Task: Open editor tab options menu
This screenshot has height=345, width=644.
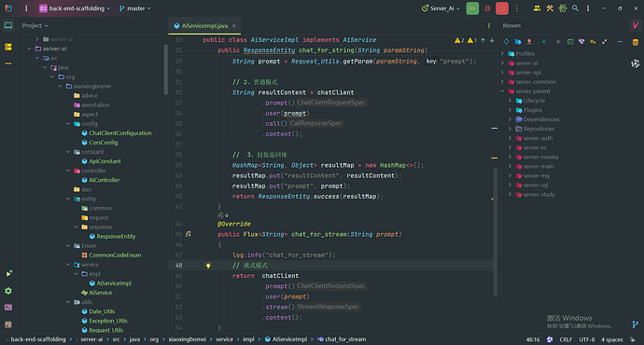Action: click(x=489, y=25)
